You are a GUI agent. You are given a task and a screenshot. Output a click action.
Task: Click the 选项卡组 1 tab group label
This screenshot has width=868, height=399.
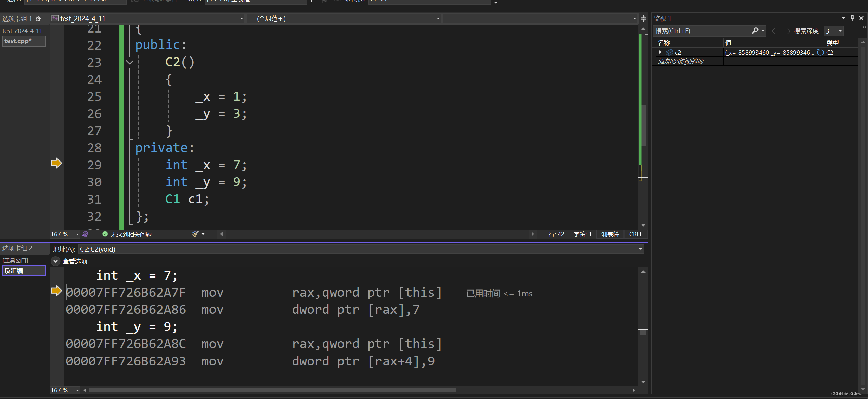click(x=17, y=18)
